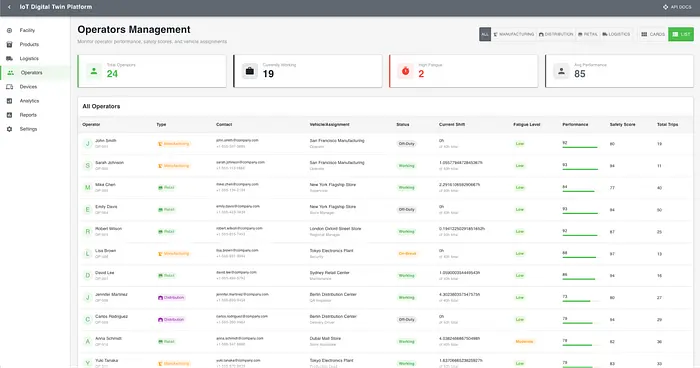The image size is (700, 368).
Task: Click David Lee's D avatar
Action: tap(88, 276)
